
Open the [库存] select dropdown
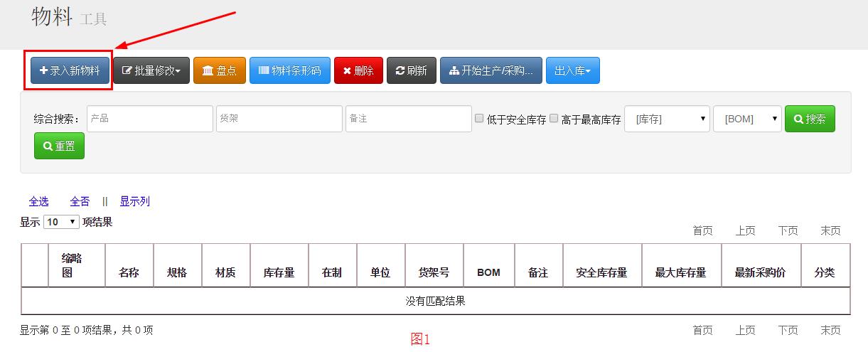667,119
